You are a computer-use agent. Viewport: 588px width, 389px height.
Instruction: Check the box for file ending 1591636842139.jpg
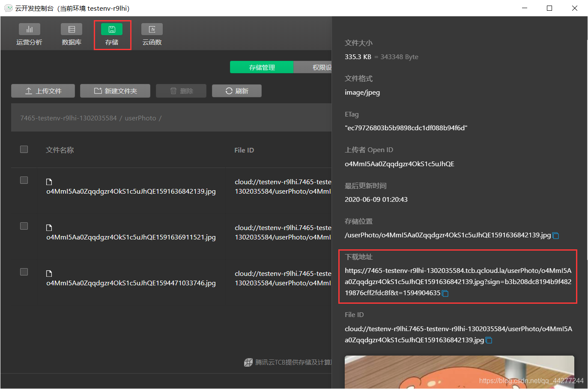click(24, 180)
